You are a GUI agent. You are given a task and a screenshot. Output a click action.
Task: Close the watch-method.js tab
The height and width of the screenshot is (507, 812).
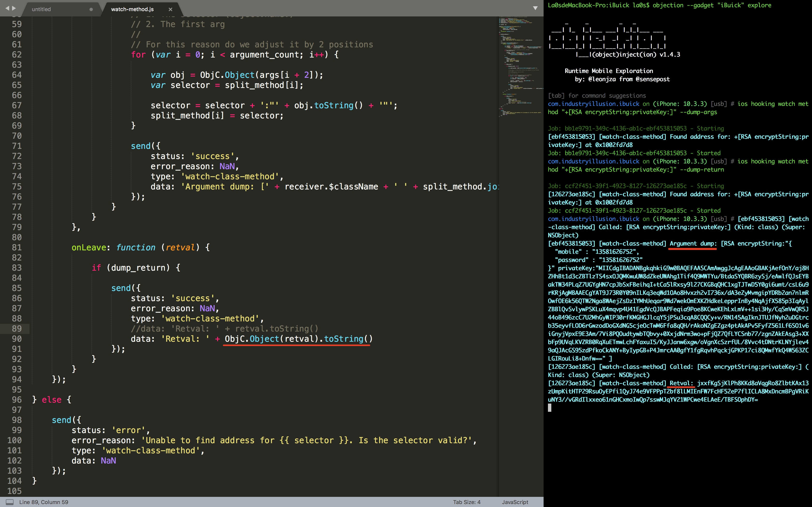tap(170, 9)
